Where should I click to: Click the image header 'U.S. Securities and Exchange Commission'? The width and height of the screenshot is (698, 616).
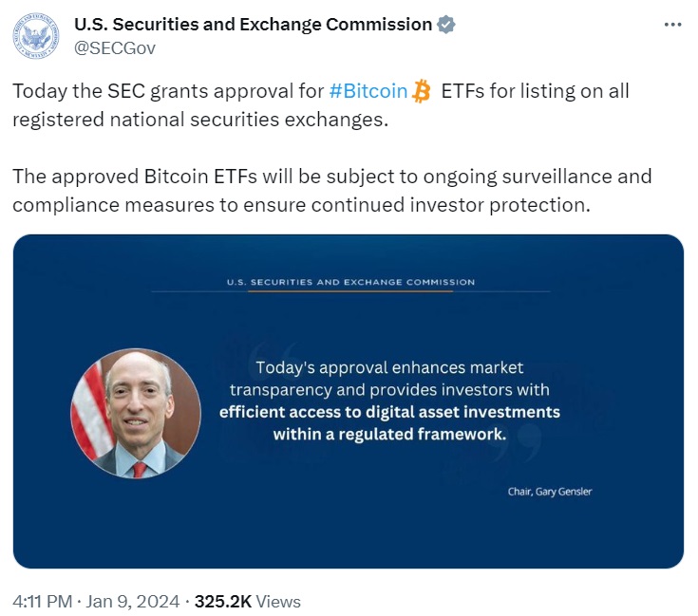[x=350, y=282]
